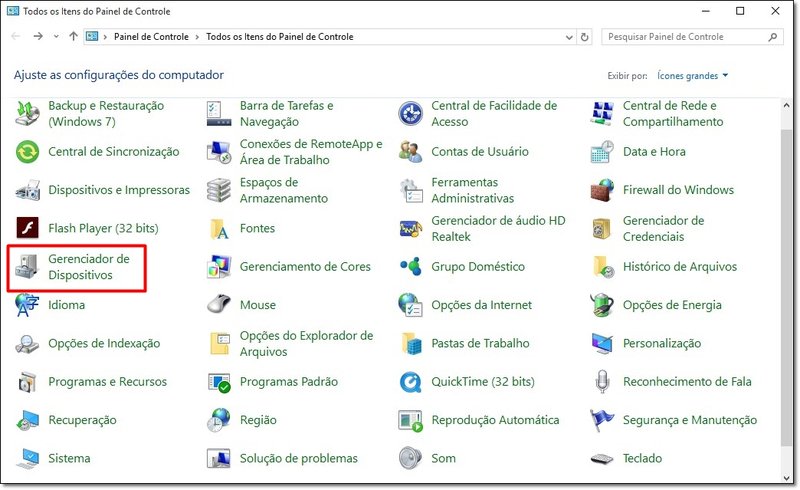Image resolution: width=800 pixels, height=490 pixels.
Task: Click the Central de Rede e Compartilhamento icon
Action: point(602,113)
